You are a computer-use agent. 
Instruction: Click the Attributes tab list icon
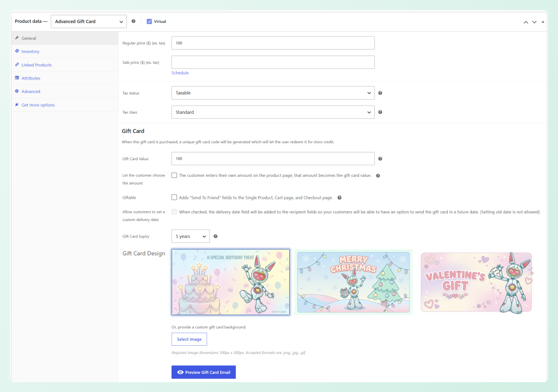pyautogui.click(x=17, y=78)
